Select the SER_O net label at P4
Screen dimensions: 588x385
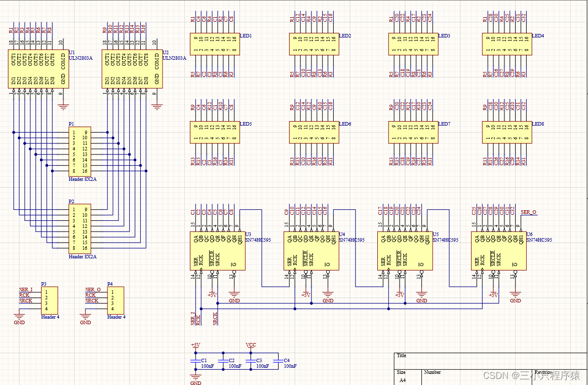pyautogui.click(x=93, y=290)
